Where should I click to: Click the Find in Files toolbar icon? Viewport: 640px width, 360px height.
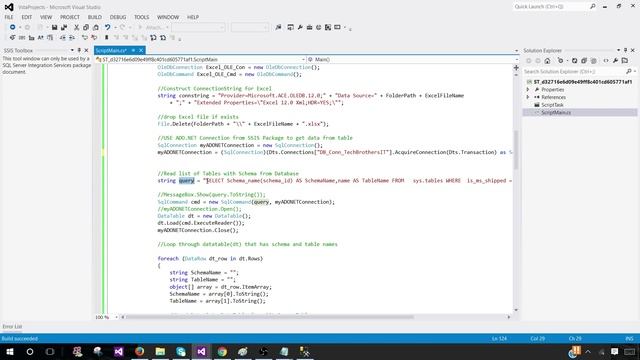click(x=278, y=27)
